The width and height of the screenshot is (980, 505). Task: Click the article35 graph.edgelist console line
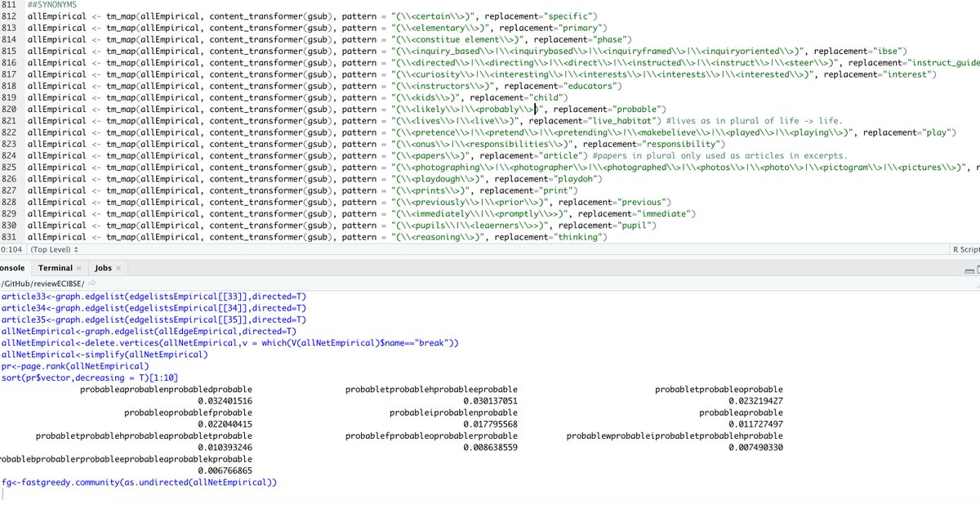tap(154, 320)
